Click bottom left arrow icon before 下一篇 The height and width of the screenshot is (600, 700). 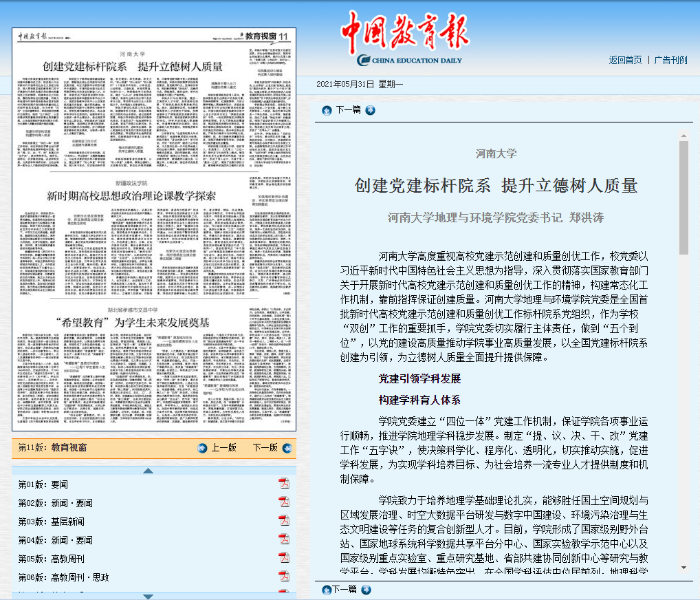327,590
